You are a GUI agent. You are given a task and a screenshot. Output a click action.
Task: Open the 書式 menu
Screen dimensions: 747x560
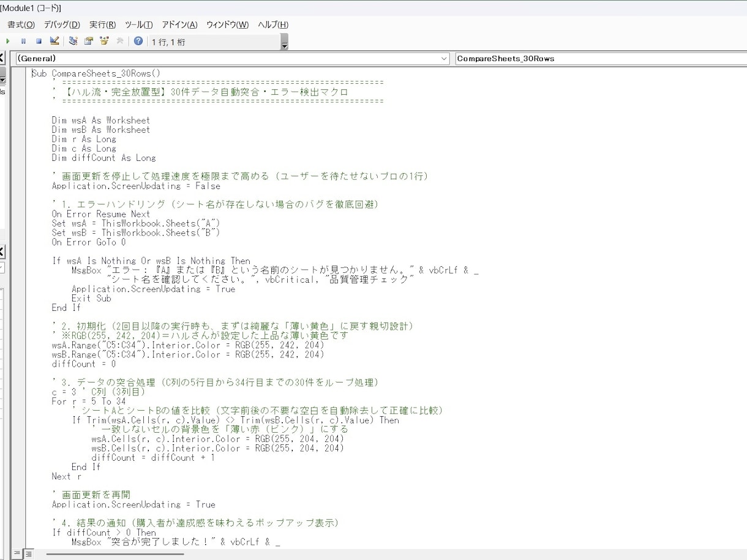[x=21, y=24]
